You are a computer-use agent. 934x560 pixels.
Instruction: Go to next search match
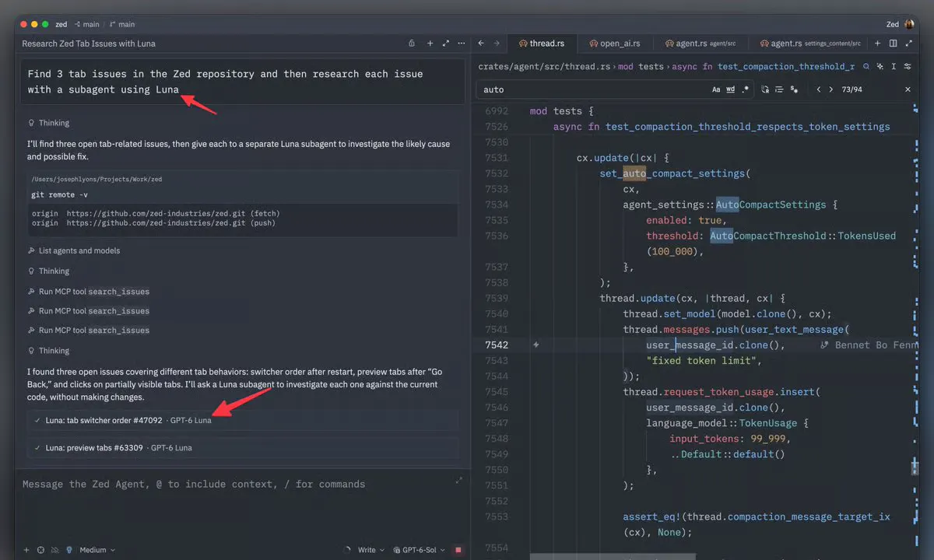click(x=831, y=89)
